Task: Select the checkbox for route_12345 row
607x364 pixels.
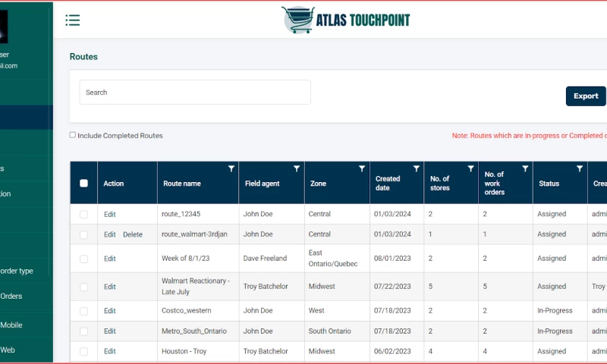Action: [83, 215]
